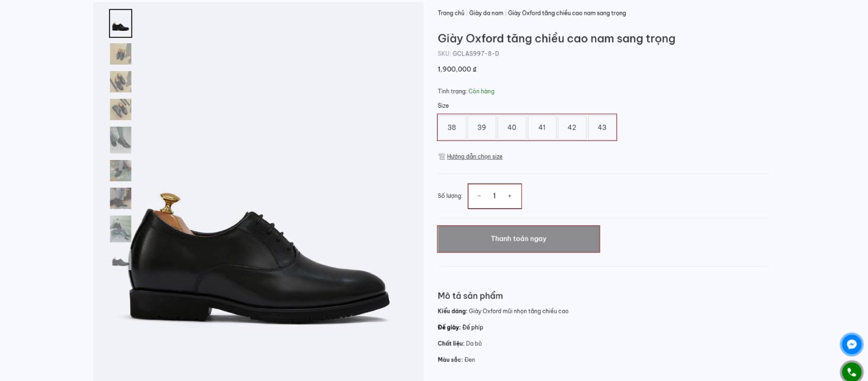
Task: Click the green phone call icon
Action: 851,372
